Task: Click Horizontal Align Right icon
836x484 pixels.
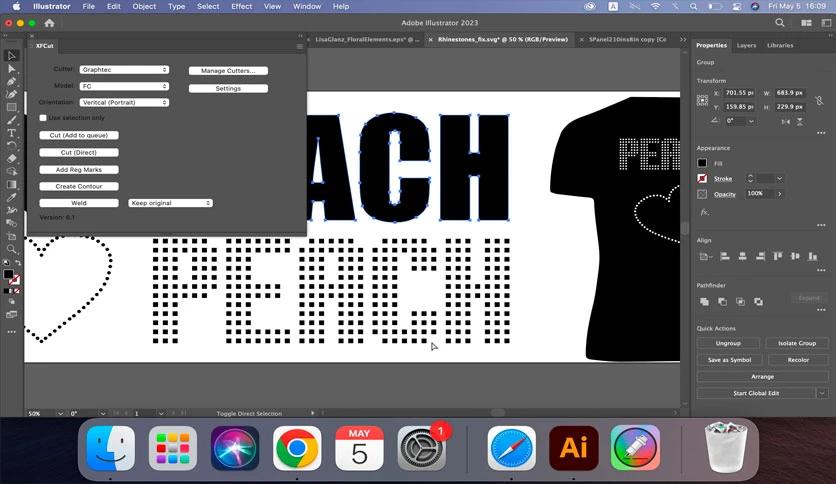Action: click(760, 256)
